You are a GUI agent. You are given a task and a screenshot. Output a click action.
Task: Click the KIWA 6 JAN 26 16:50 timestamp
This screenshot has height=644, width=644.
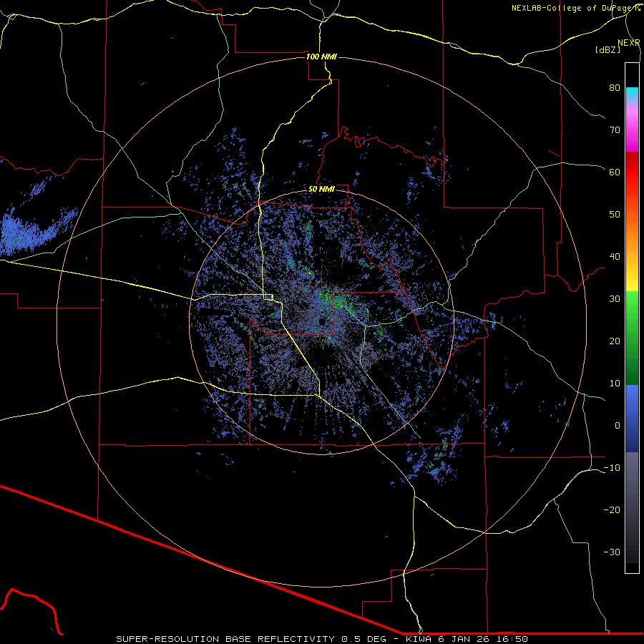pyautogui.click(x=467, y=639)
